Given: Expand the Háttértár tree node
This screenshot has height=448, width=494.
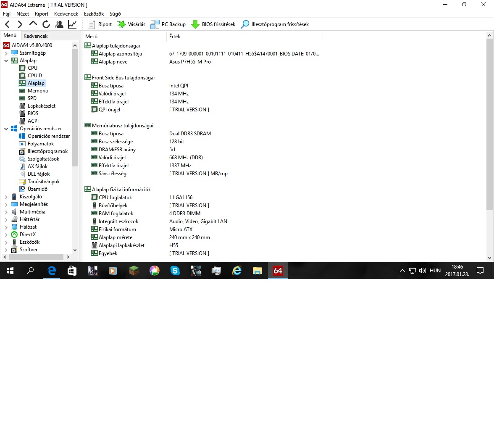Looking at the screenshot, I should (x=6, y=219).
